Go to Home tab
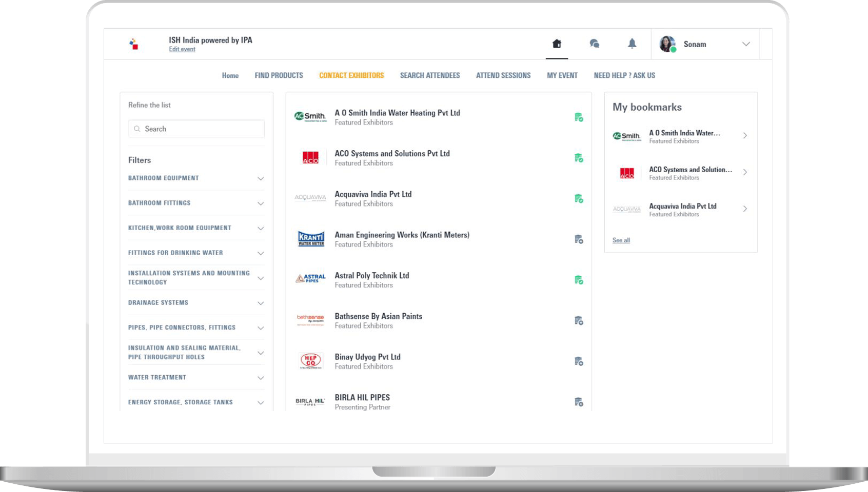Screen dimensions: 868x492 230,75
